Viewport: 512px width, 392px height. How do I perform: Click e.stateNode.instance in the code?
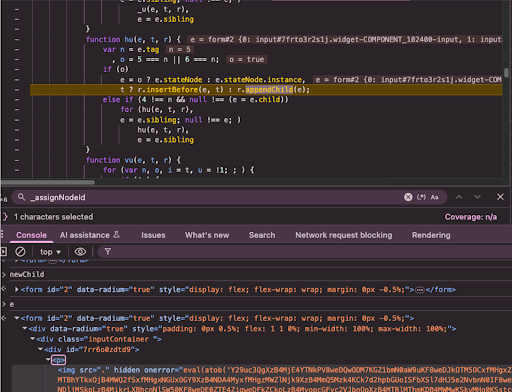[258, 80]
